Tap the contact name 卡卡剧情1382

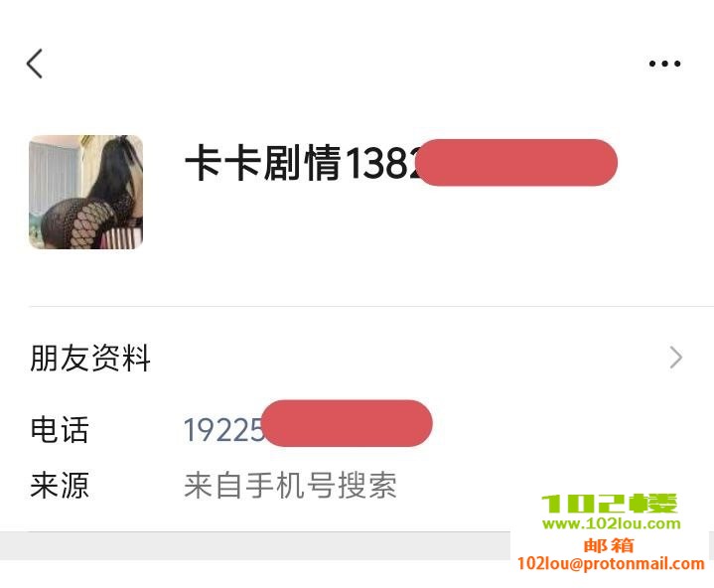click(x=302, y=162)
